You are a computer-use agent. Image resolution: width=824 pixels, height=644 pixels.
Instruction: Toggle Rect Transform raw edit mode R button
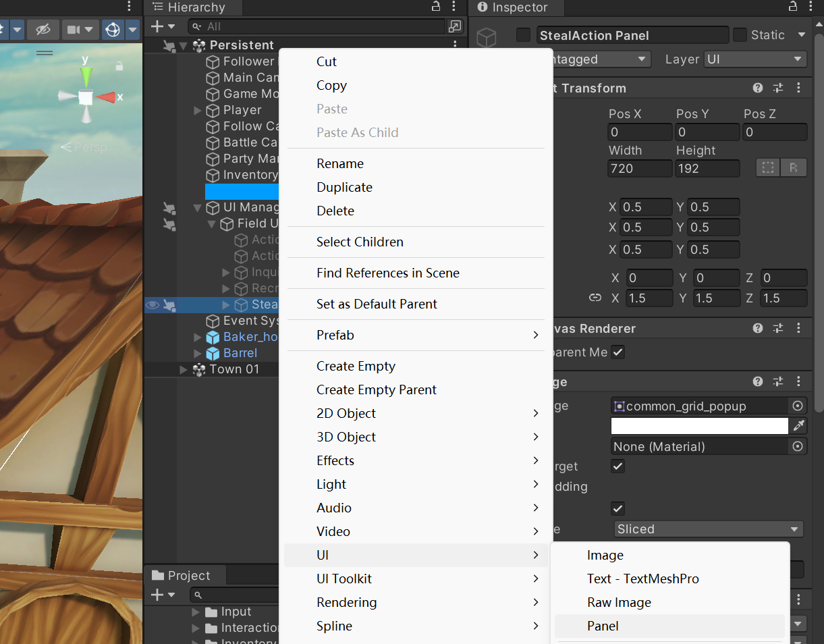[x=794, y=168]
